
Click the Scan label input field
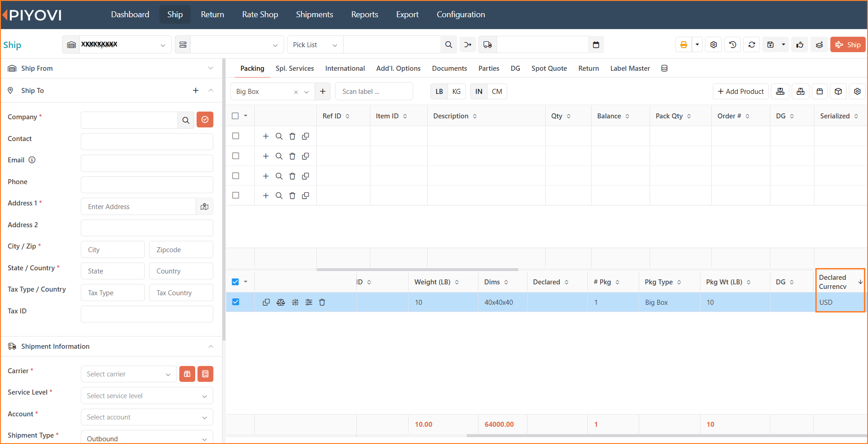tap(374, 92)
